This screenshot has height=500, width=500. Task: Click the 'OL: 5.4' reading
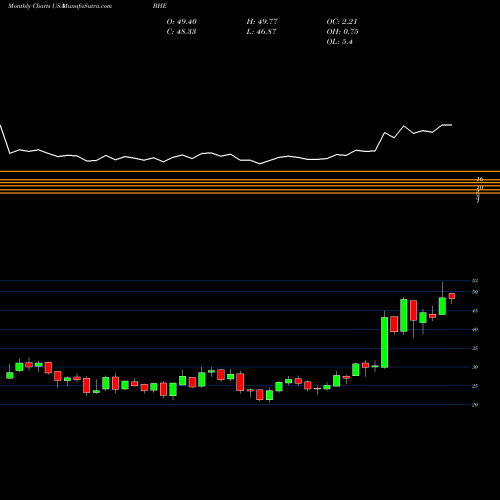pos(340,42)
